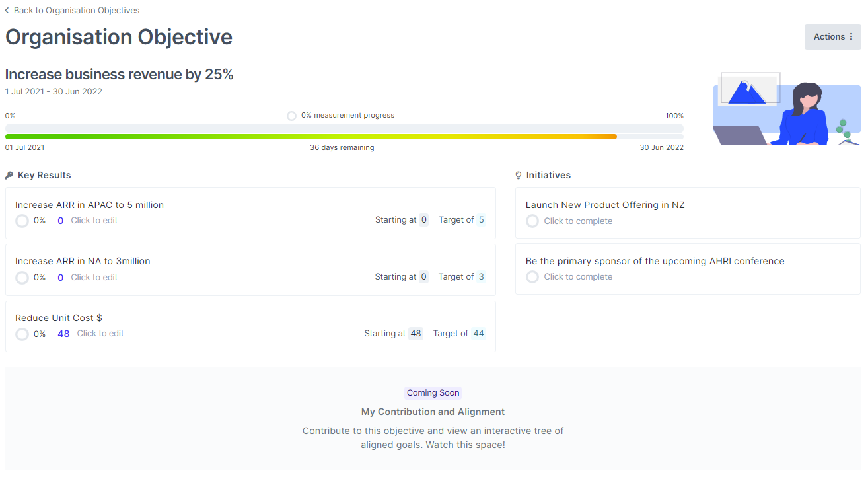Screen dimensions: 868x485
Task: Edit current value of APAC ARR result
Action: [x=94, y=221]
